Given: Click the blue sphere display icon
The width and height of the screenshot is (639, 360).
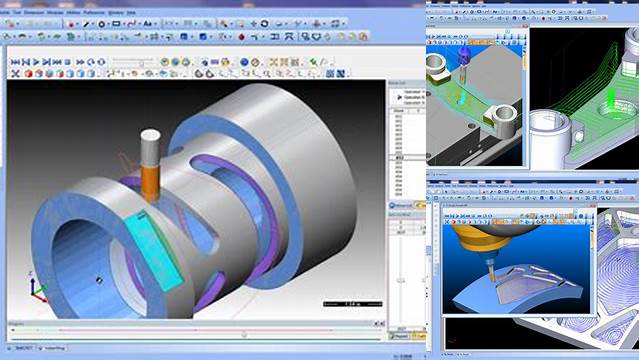Looking at the screenshot, I should (244, 62).
